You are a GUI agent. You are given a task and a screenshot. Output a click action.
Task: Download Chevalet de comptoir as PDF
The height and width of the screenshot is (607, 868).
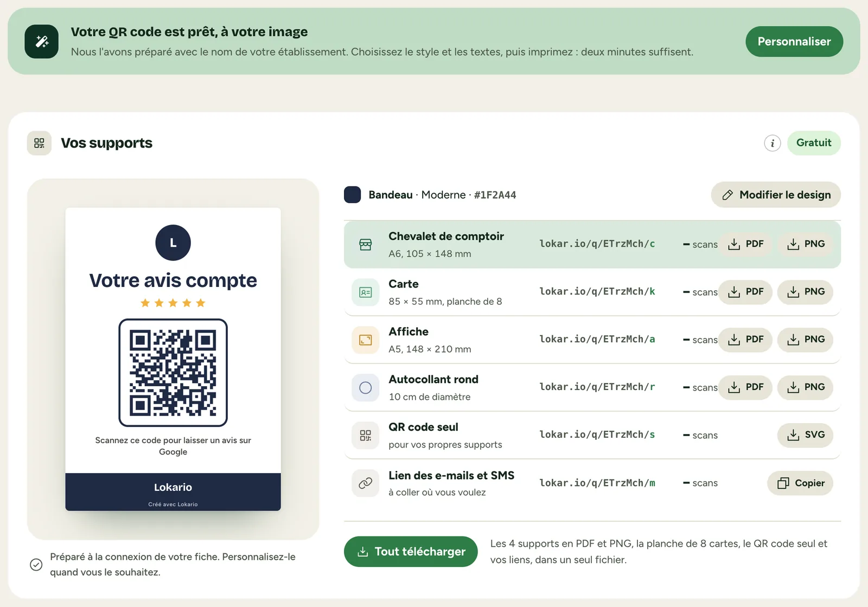coord(745,244)
